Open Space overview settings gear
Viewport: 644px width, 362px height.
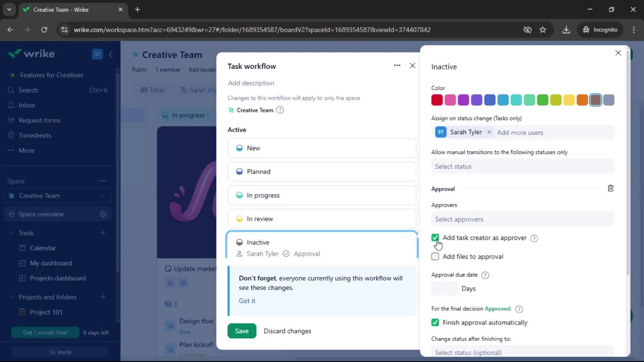[103, 214]
